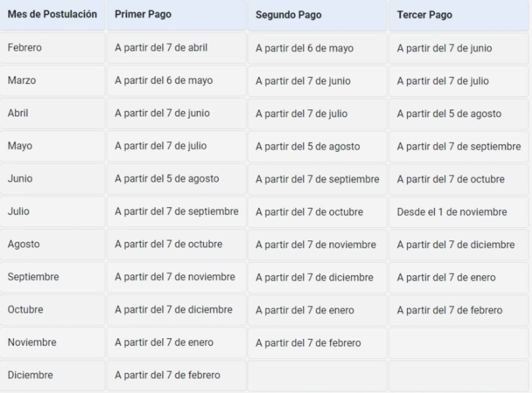Click the Primer Pago cell for Marzo
This screenshot has height=393, width=532.
(164, 80)
